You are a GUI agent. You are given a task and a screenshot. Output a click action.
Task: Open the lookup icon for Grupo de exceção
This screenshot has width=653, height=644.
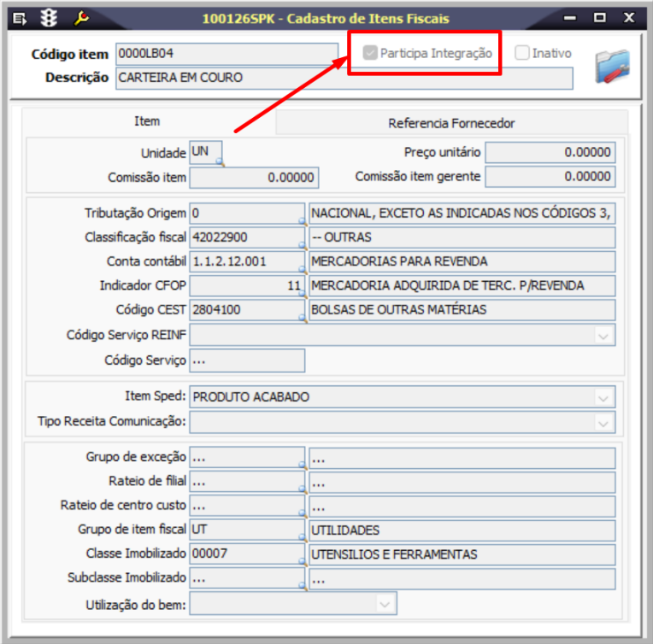(303, 465)
